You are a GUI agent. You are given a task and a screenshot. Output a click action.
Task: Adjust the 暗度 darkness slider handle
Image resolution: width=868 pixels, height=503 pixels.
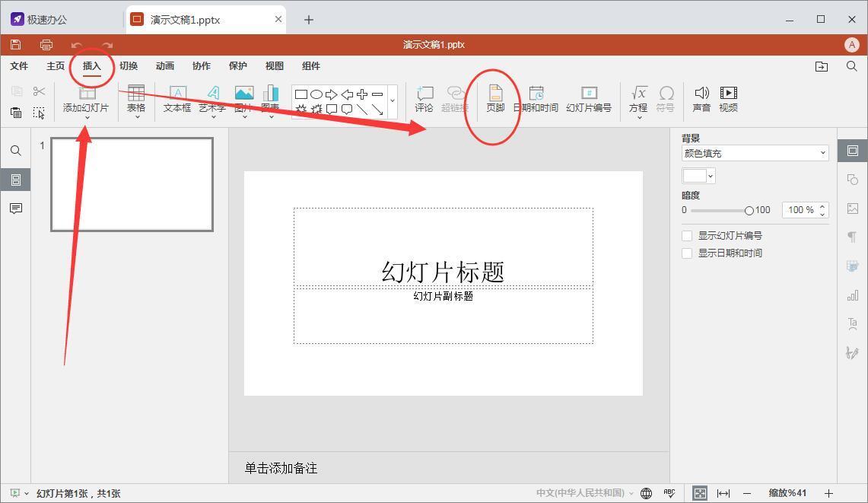click(749, 210)
